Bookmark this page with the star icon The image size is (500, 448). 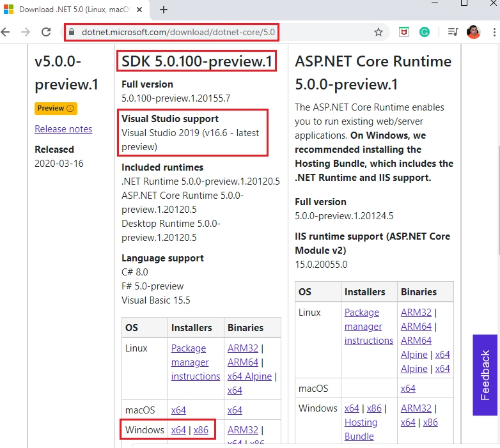pyautogui.click(x=378, y=32)
